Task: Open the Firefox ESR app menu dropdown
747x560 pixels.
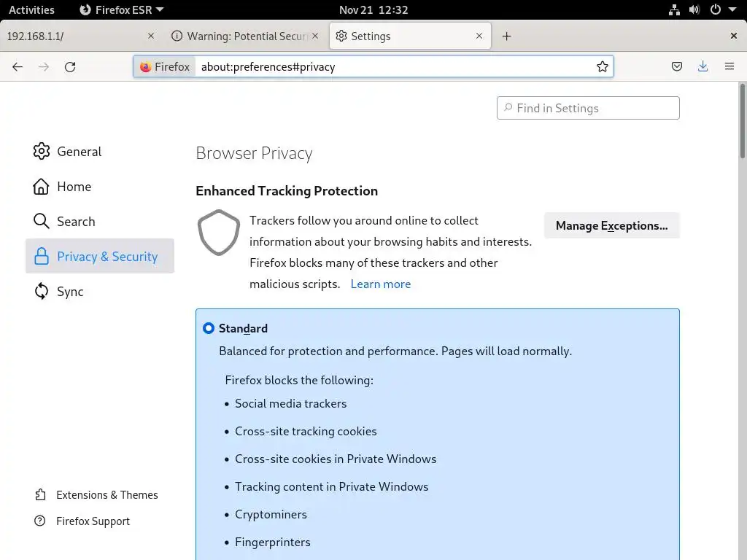Action: [121, 9]
